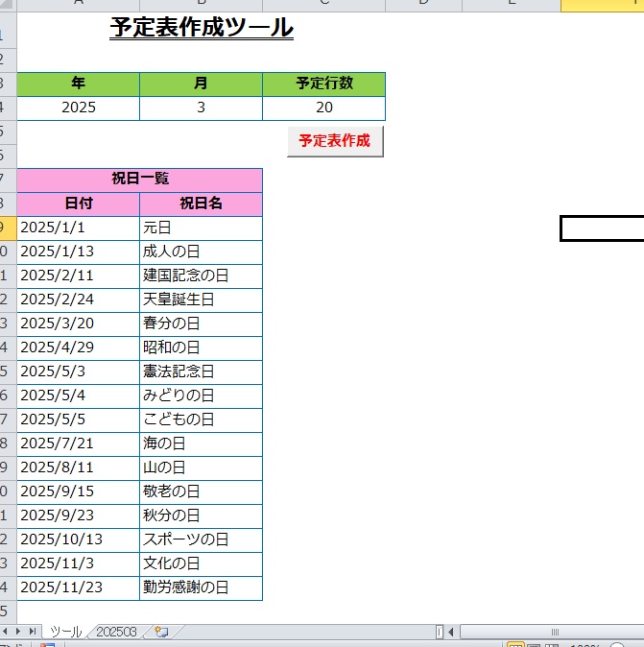Select the date cell 2025/8/11
This screenshot has height=647, width=644.
(79, 467)
